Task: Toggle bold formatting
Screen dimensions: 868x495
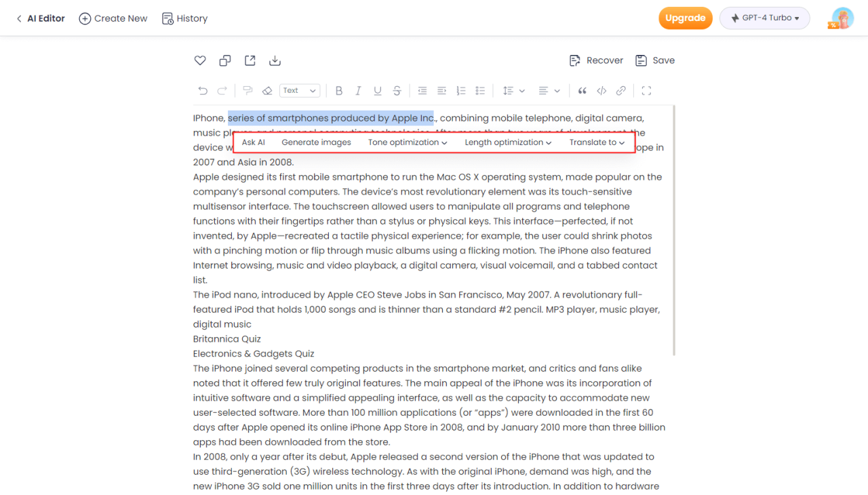Action: pyautogui.click(x=339, y=91)
